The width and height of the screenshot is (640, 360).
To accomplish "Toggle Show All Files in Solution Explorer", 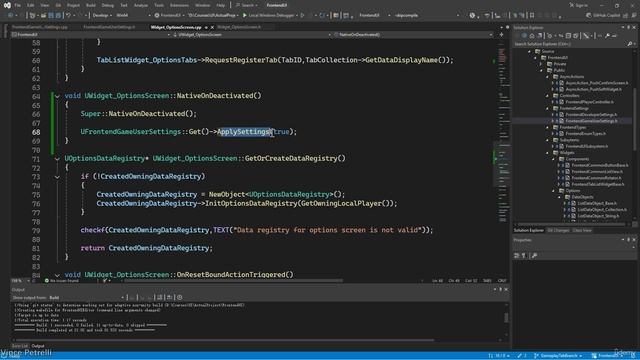I will [576, 36].
